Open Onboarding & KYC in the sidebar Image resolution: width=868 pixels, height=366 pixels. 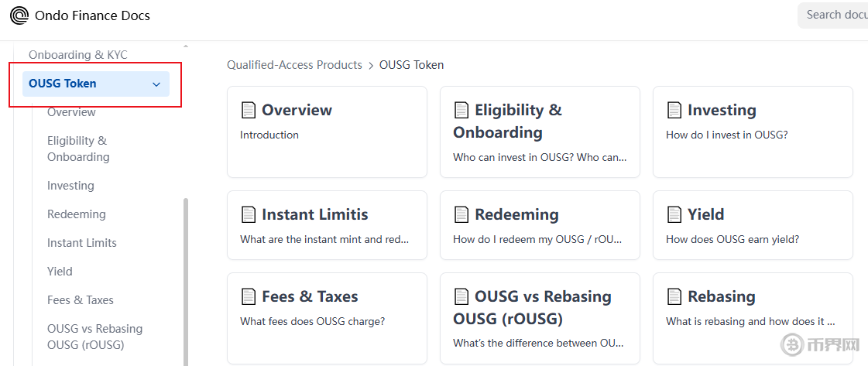pos(78,55)
